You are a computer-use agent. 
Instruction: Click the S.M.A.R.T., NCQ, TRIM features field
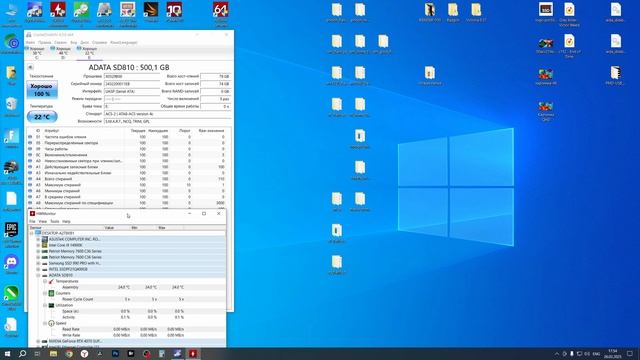tap(167, 121)
